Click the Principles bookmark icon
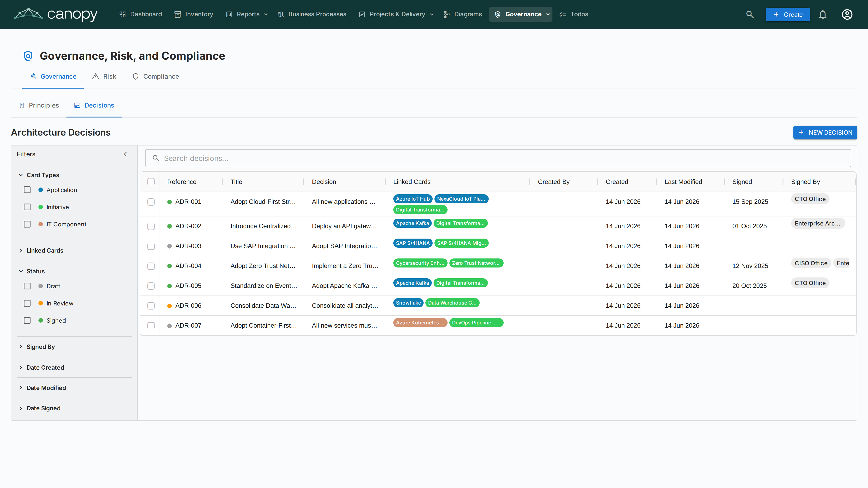This screenshot has height=488, width=868. 21,106
